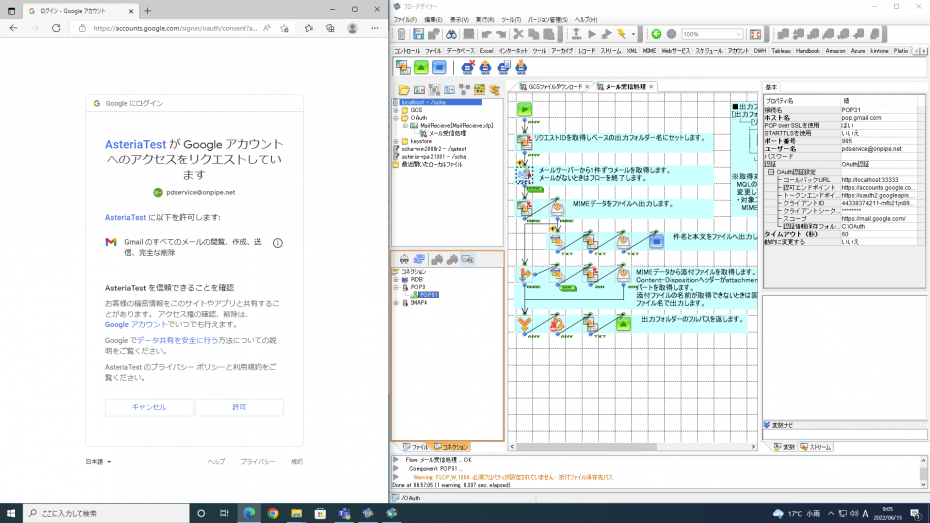
Task: Open a new browser tab with plus button
Action: click(x=148, y=11)
